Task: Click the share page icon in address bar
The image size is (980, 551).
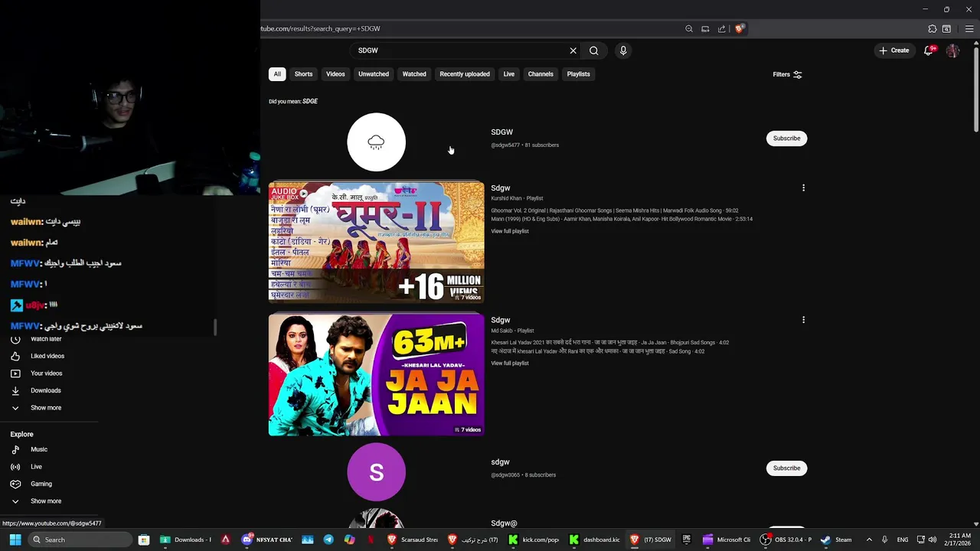Action: click(722, 29)
